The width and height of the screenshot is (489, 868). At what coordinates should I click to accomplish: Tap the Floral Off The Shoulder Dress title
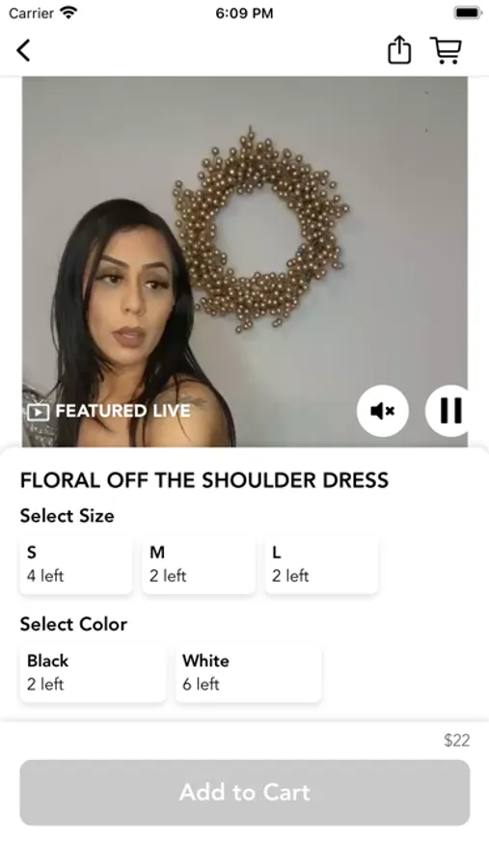(204, 480)
